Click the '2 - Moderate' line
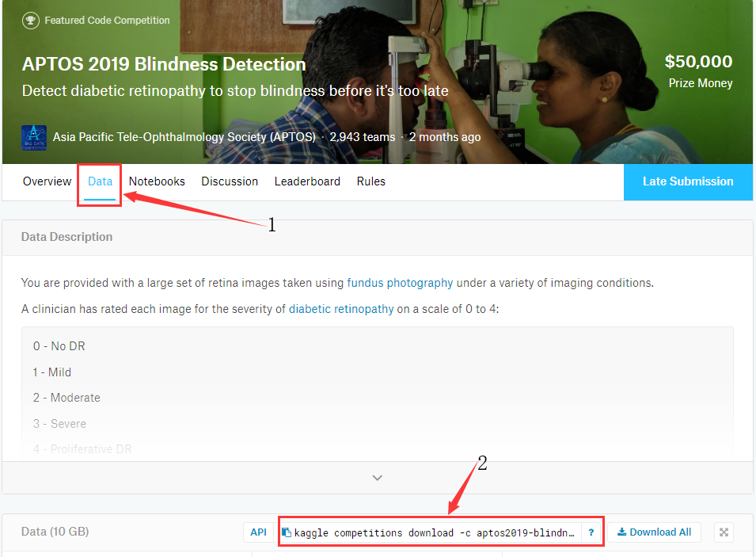Viewport: 756px width, 557px height. click(66, 398)
